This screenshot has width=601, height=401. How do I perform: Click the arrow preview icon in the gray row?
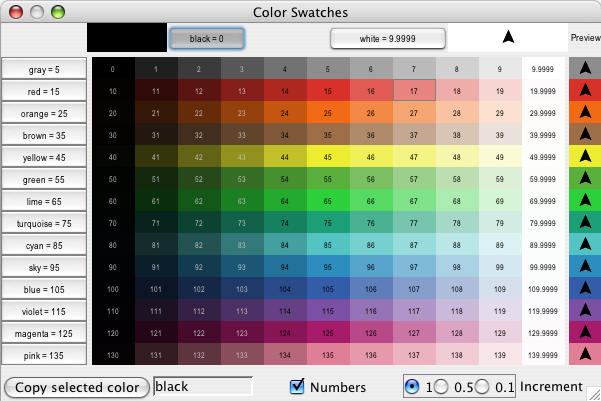click(584, 69)
